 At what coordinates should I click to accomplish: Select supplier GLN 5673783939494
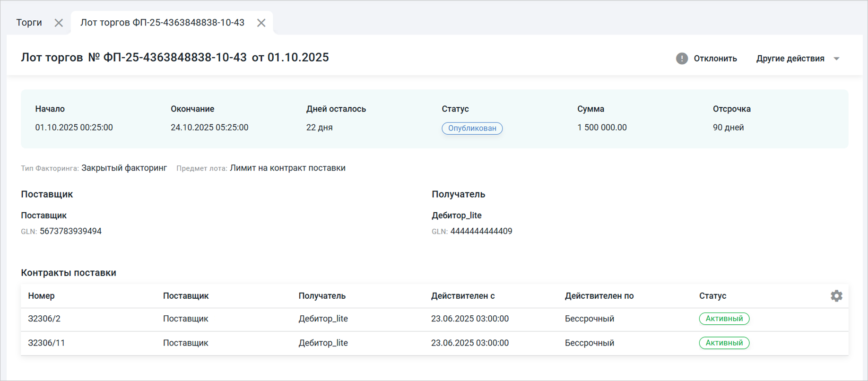tap(70, 231)
